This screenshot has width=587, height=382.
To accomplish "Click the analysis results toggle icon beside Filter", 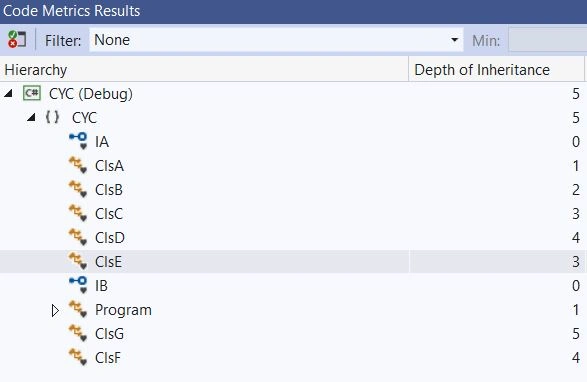I will [17, 39].
